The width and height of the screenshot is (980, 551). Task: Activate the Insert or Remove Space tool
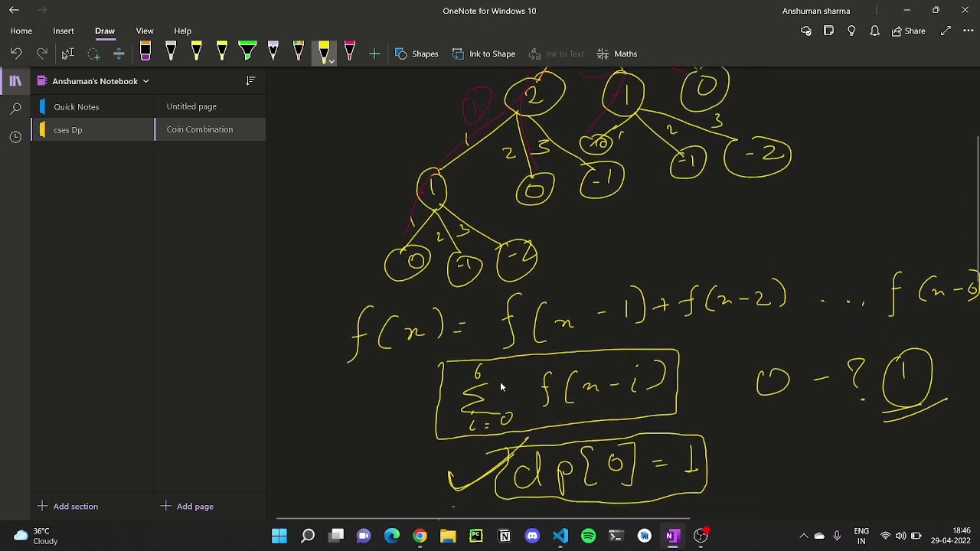point(119,54)
